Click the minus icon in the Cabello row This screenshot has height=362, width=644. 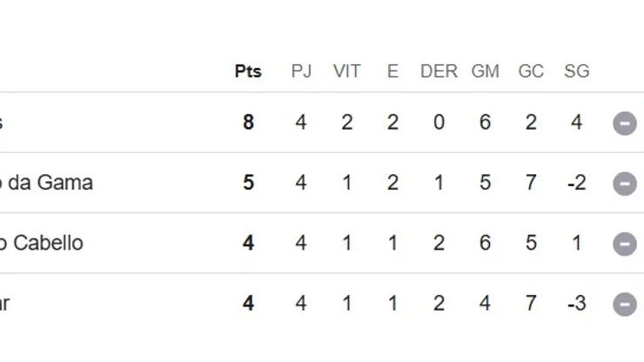click(x=625, y=244)
